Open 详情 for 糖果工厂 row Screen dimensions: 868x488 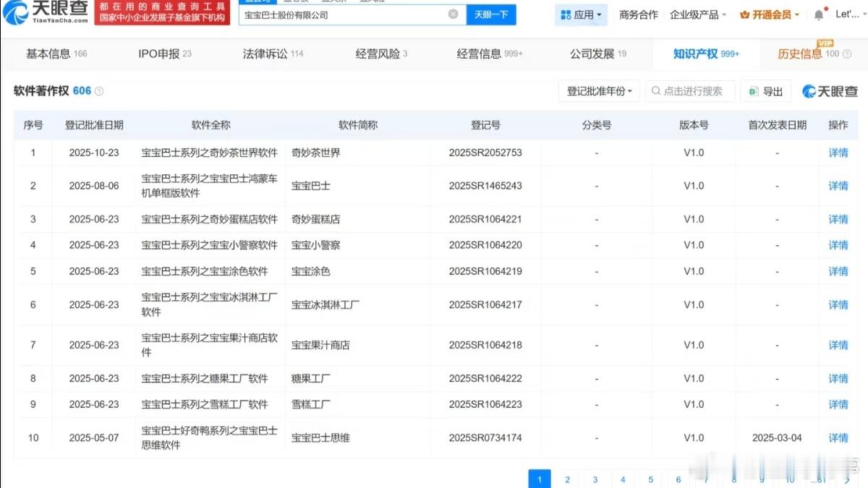click(x=838, y=378)
